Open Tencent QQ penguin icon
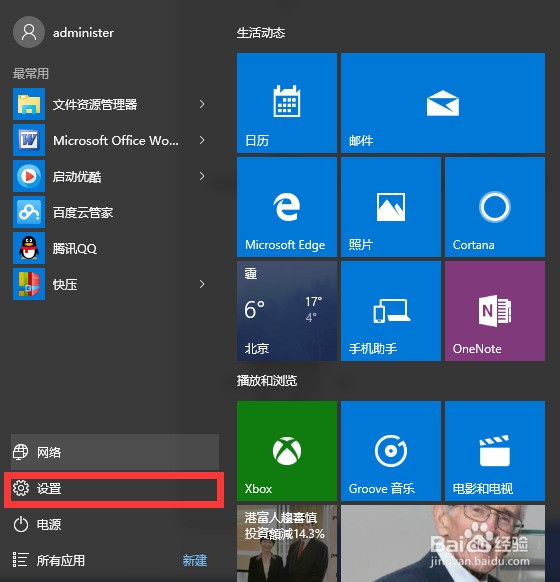 [29, 248]
